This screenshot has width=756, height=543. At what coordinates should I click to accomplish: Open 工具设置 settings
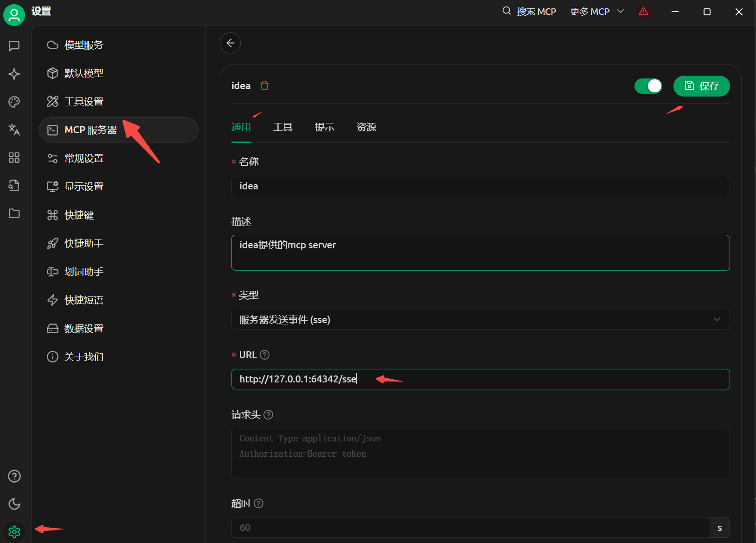119,102
